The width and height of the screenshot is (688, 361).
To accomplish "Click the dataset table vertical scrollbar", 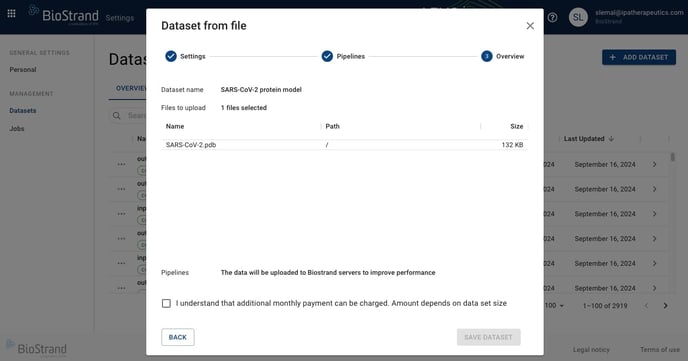I will click(673, 157).
